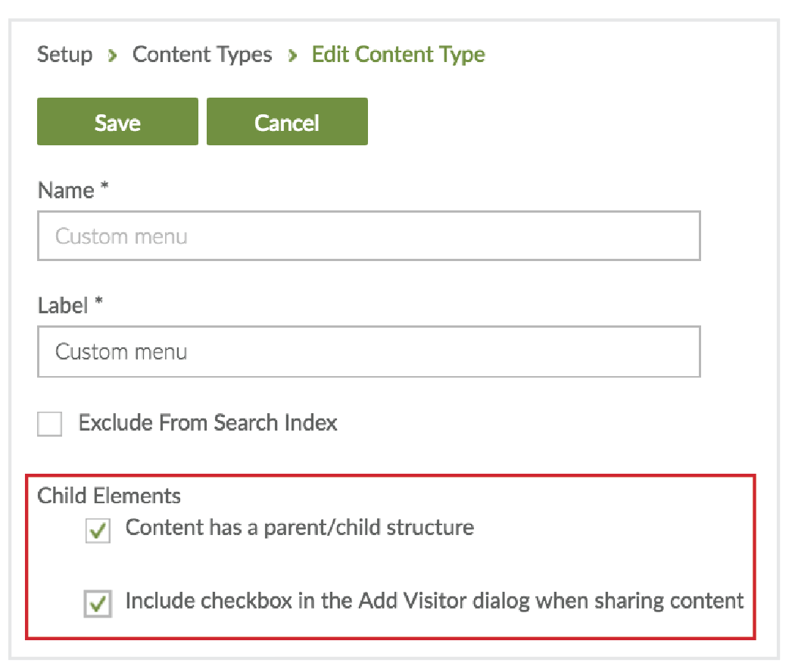Uncheck the parent/child structure checkbox
Image resolution: width=795 pixels, height=672 pixels.
click(98, 531)
